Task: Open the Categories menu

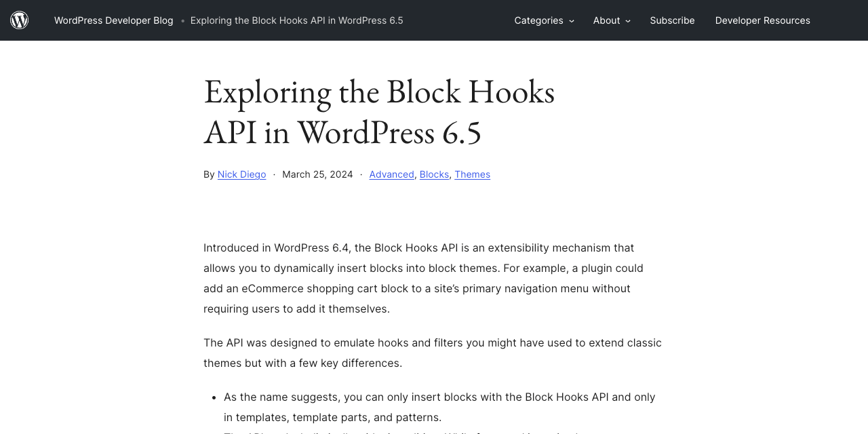Action: tap(538, 20)
